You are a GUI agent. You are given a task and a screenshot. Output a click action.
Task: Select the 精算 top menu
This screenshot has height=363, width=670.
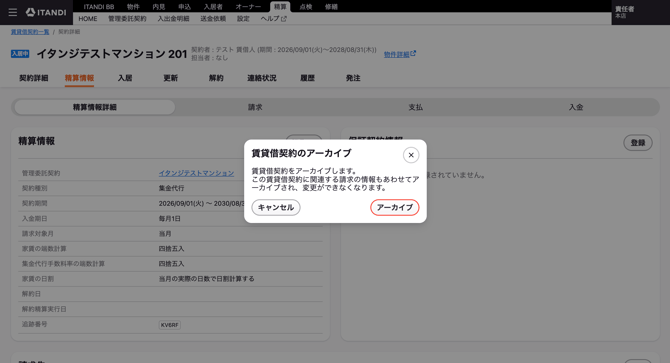click(x=280, y=7)
